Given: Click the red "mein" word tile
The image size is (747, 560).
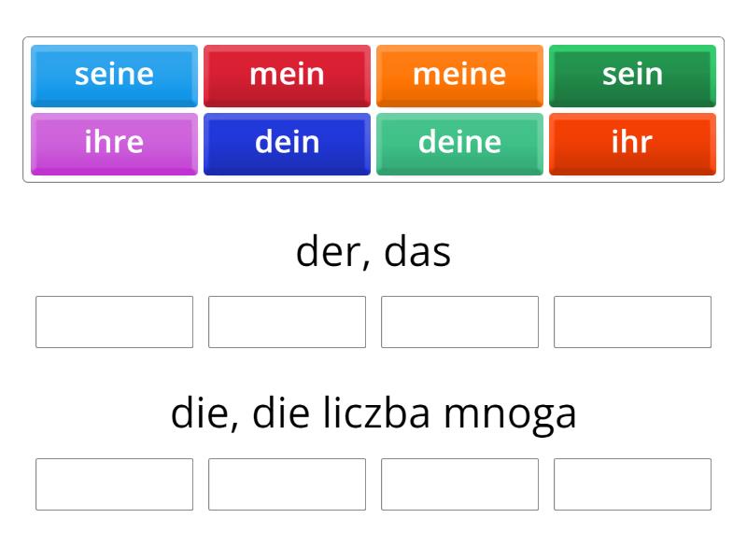Looking at the screenshot, I should [x=287, y=76].
